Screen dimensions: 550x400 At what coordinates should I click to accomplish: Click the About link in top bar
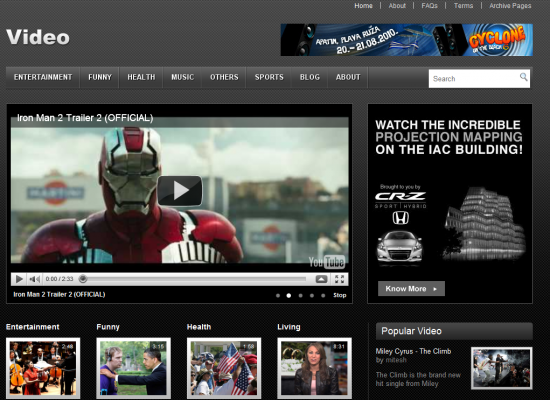397,6
